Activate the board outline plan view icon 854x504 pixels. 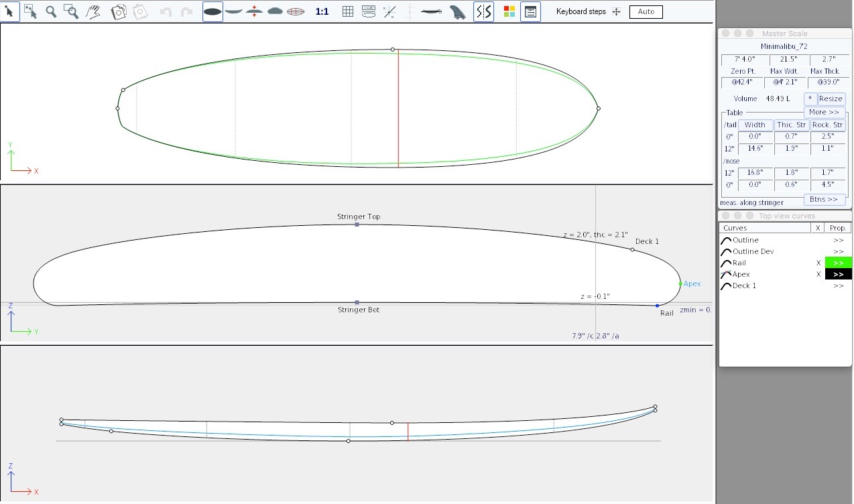(212, 11)
